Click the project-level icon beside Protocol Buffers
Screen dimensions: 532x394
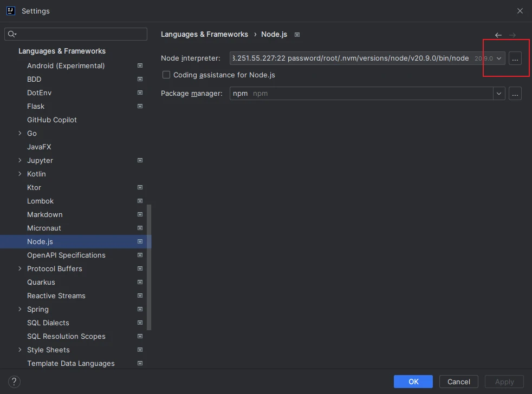(x=140, y=268)
